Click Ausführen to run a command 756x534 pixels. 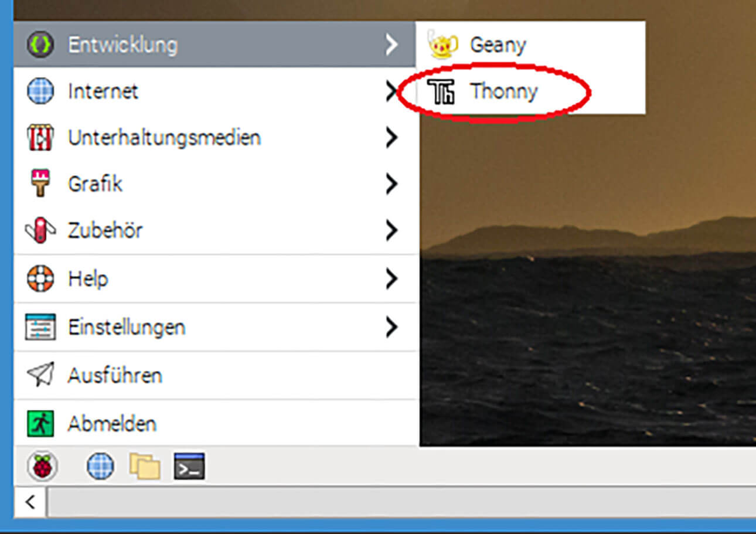115,375
